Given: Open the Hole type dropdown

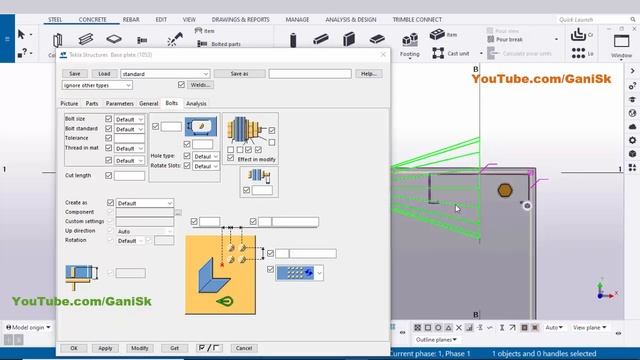Looking at the screenshot, I should [206, 156].
